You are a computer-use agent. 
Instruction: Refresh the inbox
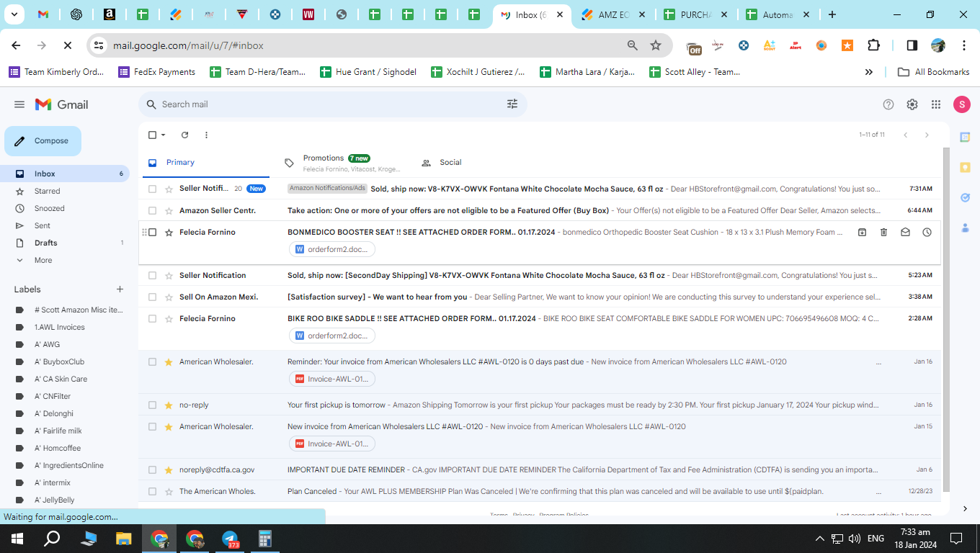coord(184,135)
